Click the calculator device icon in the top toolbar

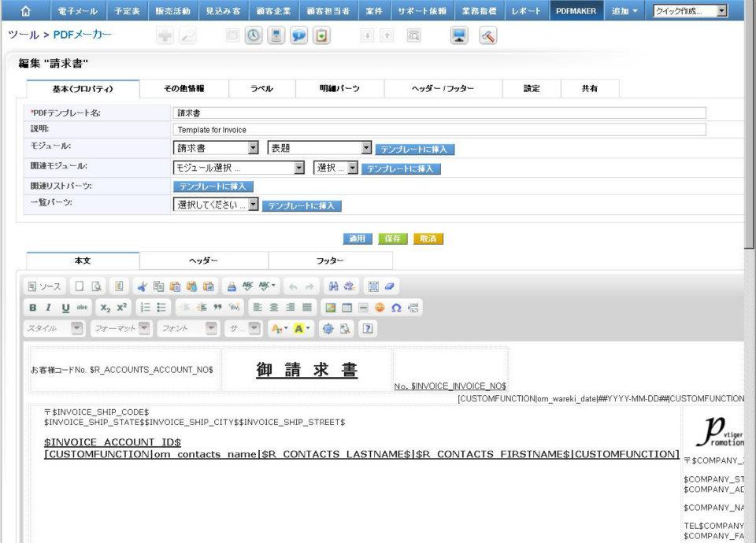pos(276,35)
